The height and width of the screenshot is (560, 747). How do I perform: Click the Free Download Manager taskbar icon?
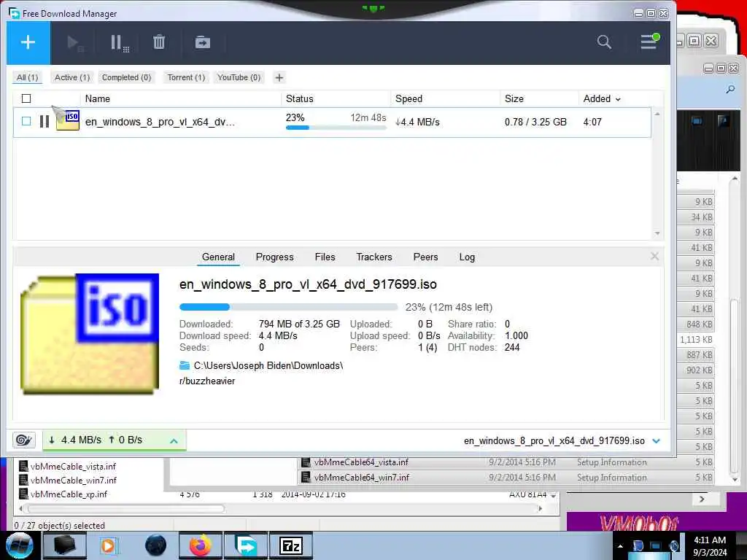click(247, 545)
